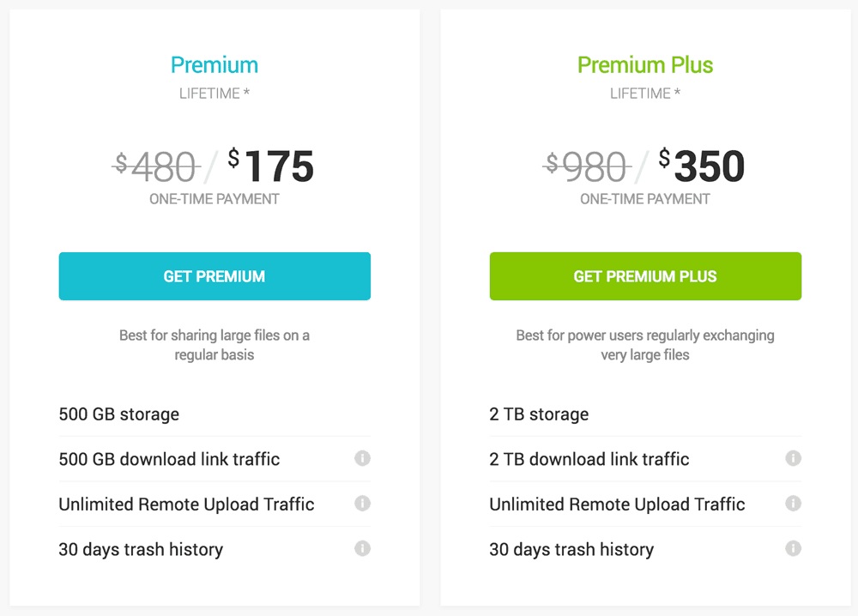Select the Premium Plus plan title
Screen dimensions: 858x616
(645, 65)
